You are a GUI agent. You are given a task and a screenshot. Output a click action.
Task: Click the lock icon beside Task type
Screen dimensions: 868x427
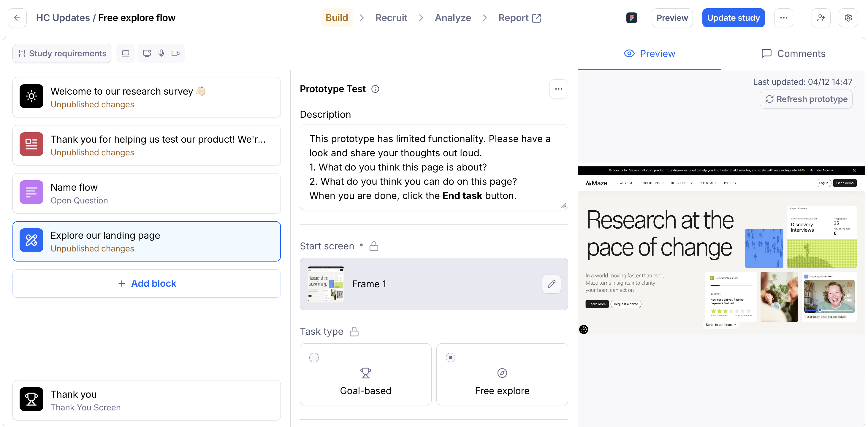(x=354, y=332)
